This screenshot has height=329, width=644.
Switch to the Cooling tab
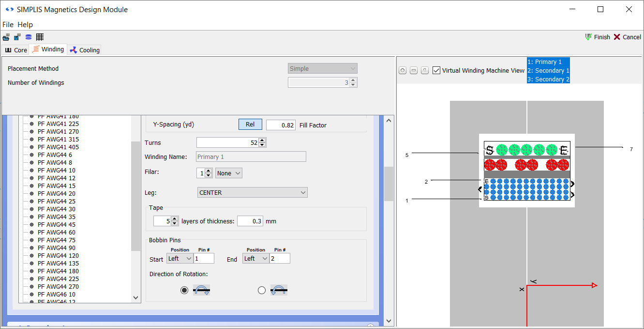[x=85, y=50]
